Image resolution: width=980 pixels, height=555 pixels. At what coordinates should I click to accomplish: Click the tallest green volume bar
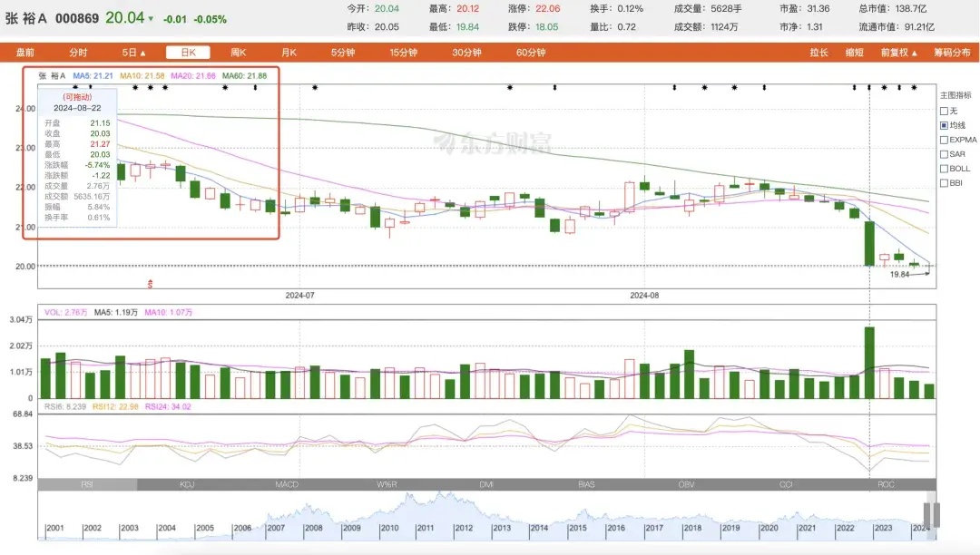click(869, 363)
